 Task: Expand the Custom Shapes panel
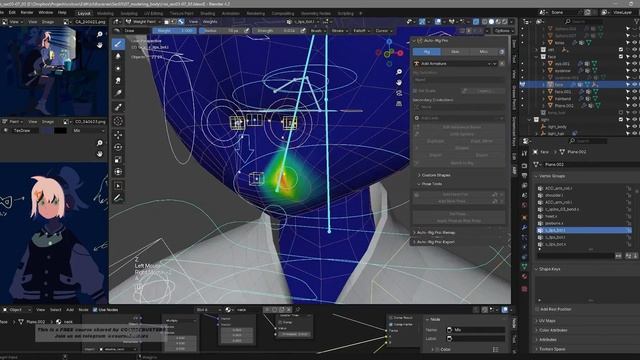pos(436,175)
